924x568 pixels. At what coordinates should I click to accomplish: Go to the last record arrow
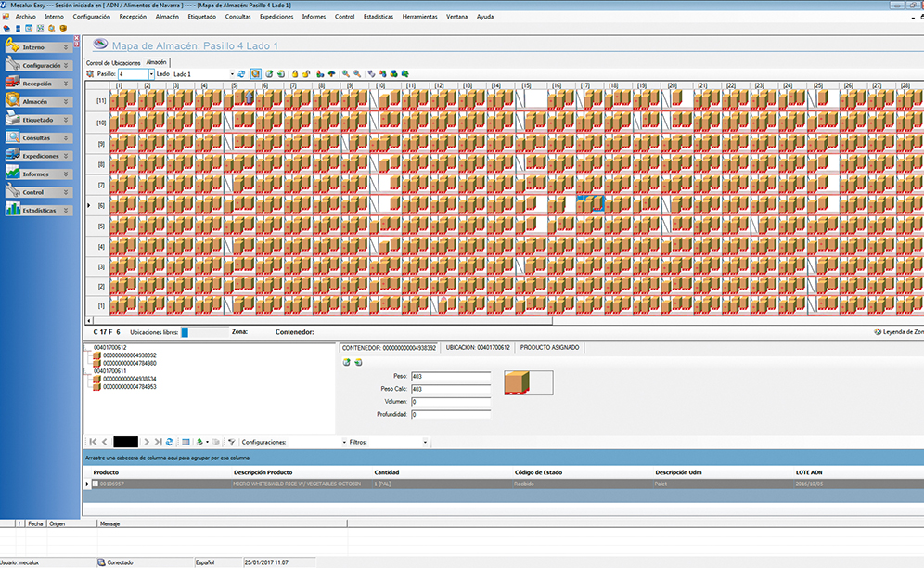pos(158,442)
